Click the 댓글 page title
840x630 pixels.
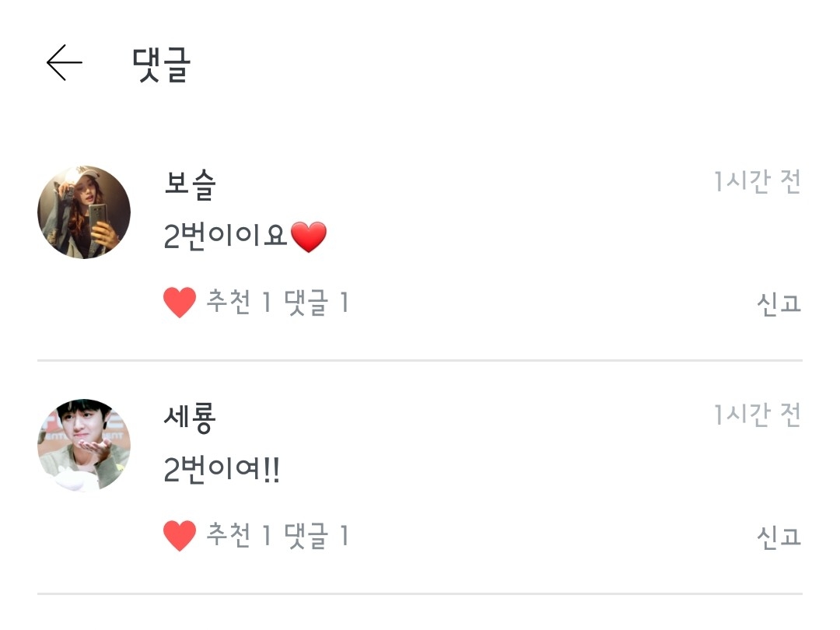(162, 64)
